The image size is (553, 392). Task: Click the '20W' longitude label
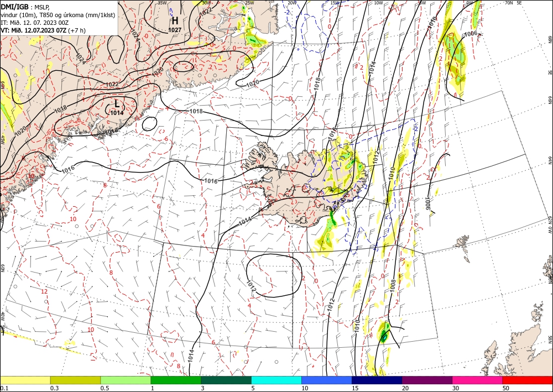point(291,3)
